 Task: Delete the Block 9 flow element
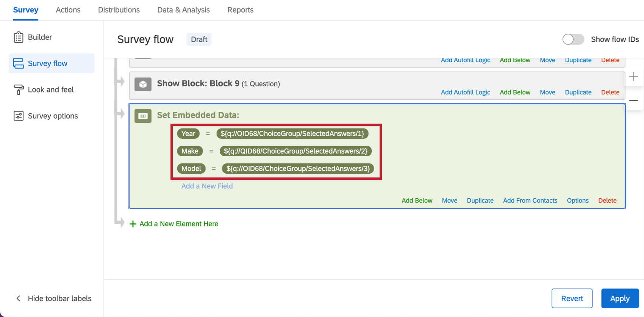pyautogui.click(x=610, y=92)
